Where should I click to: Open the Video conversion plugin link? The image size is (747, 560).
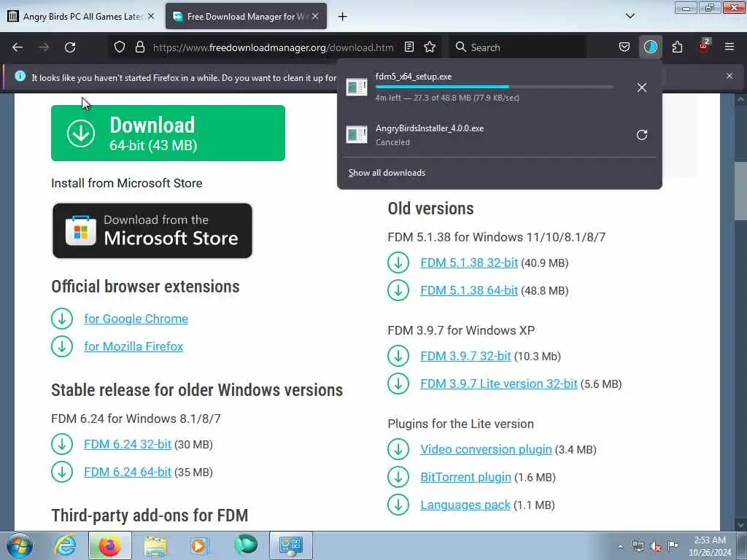click(486, 449)
